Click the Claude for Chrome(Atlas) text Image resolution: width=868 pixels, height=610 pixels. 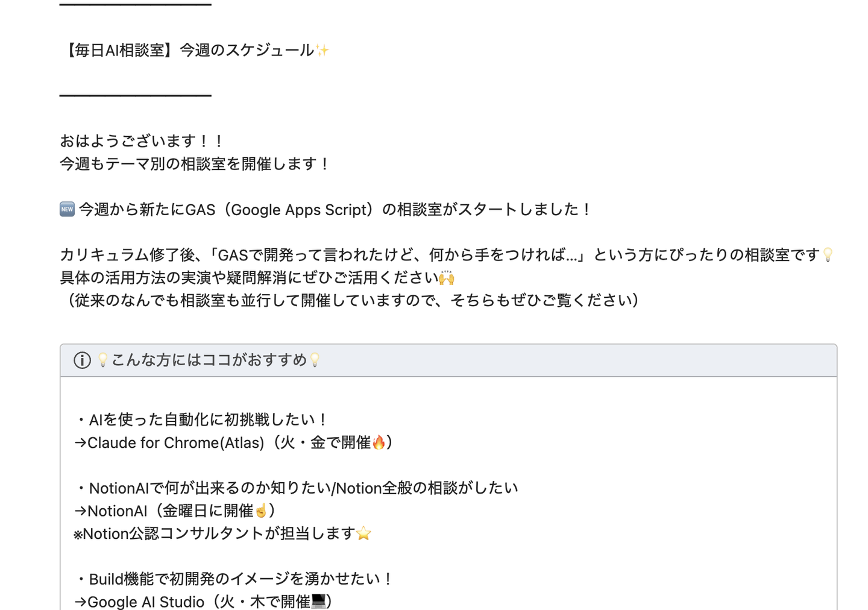coord(176,443)
